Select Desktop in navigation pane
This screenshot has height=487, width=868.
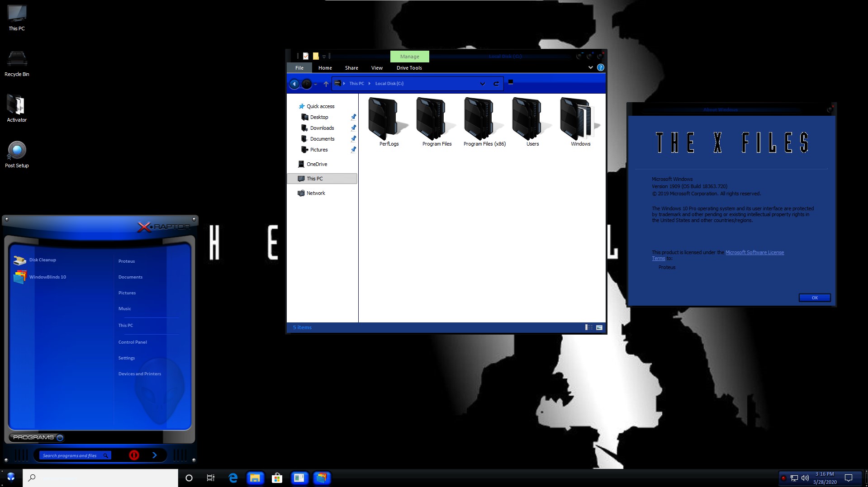pyautogui.click(x=315, y=117)
